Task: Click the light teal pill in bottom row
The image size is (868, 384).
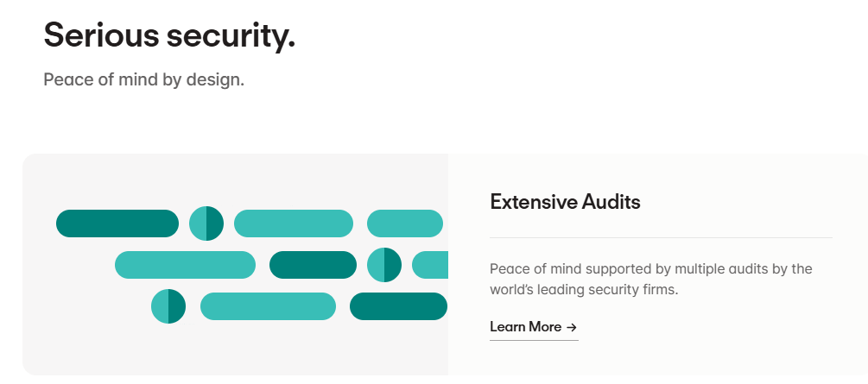Action: 268,306
